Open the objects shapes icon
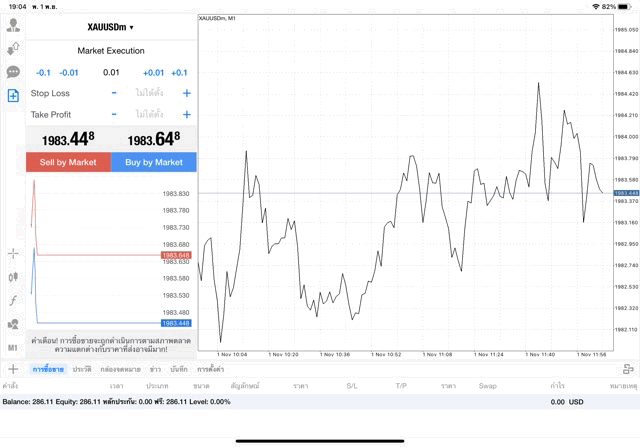This screenshot has width=640, height=447. click(13, 324)
